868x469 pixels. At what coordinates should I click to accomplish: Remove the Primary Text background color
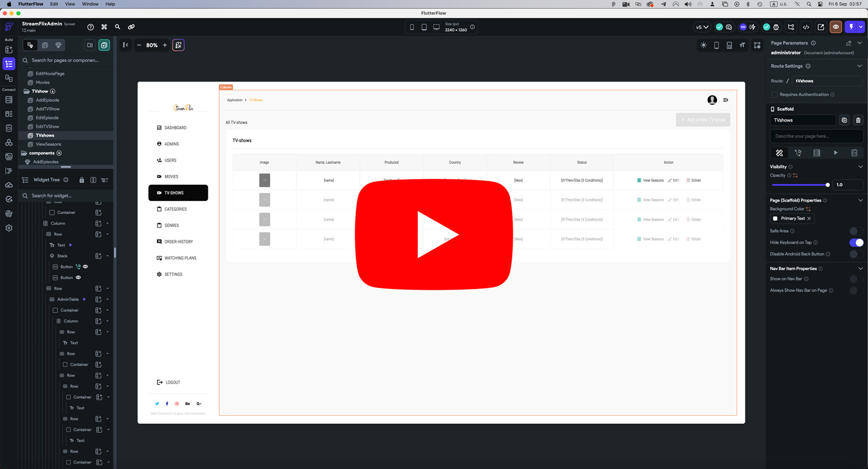click(809, 218)
